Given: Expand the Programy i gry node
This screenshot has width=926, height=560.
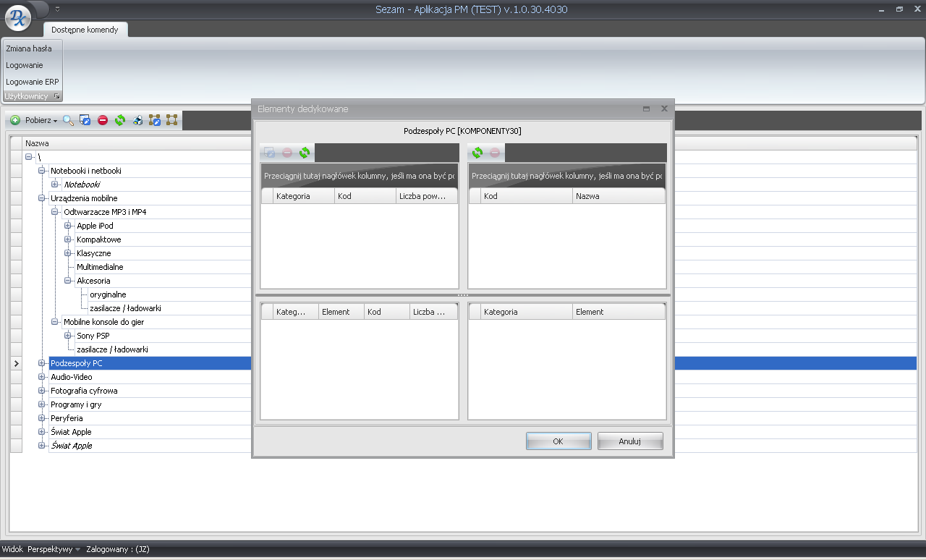Looking at the screenshot, I should tap(42, 404).
